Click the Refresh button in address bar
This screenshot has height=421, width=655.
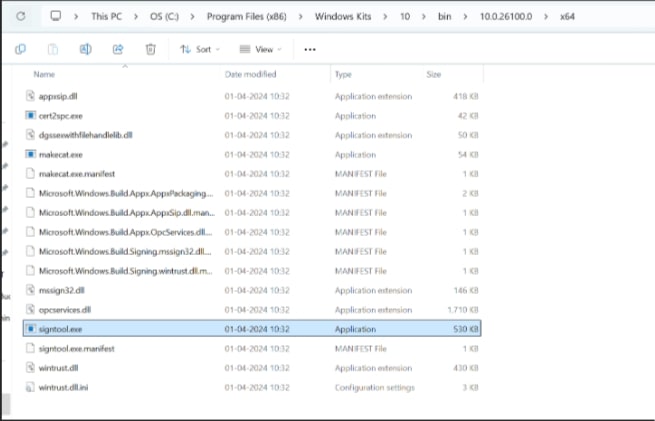coord(20,16)
